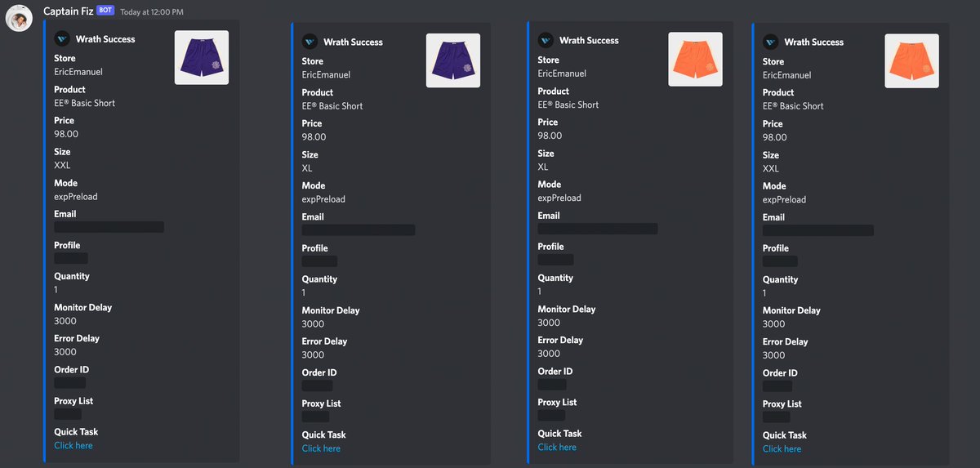Viewport: 980px width, 468px height.
Task: Select Wrath Success title in purple XXL embed
Action: point(105,38)
